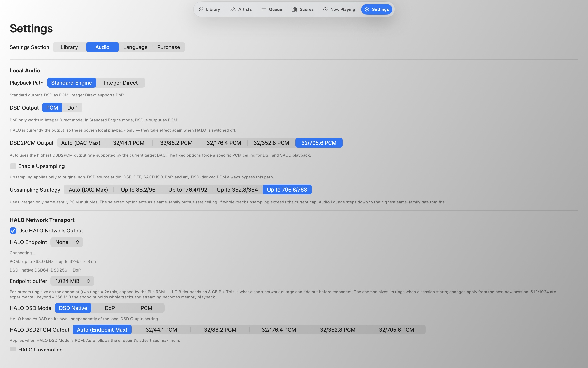The image size is (588, 368).
Task: Open the Queue tab
Action: (x=271, y=9)
